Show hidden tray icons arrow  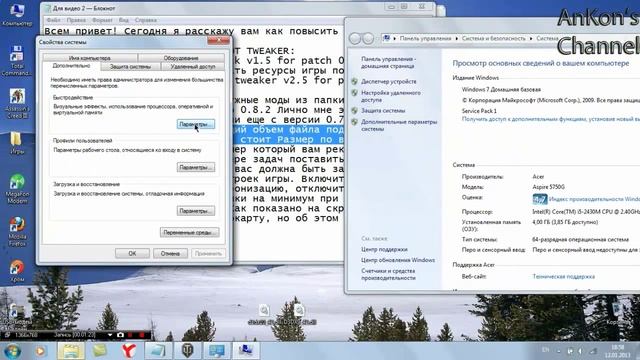559,351
